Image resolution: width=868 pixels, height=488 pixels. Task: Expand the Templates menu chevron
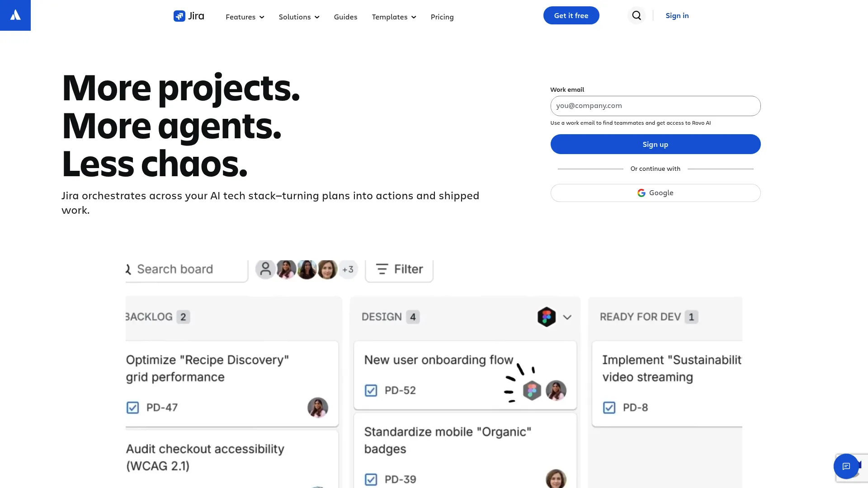[414, 17]
